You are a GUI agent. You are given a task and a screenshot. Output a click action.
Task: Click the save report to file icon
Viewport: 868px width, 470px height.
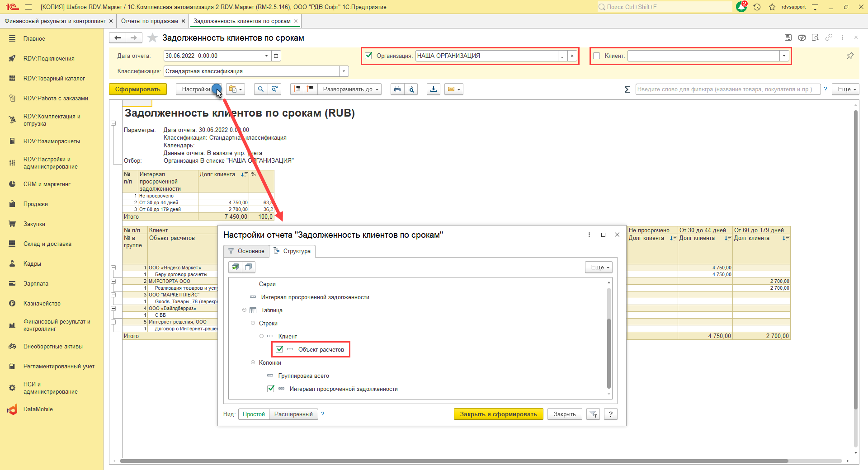[x=433, y=89]
